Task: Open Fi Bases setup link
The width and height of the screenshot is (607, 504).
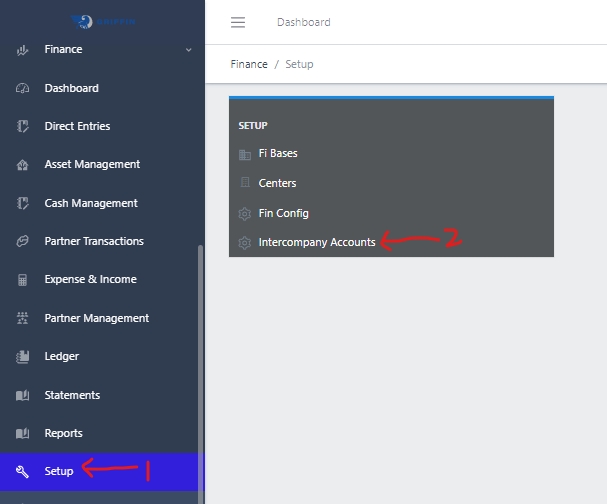Action: [278, 153]
